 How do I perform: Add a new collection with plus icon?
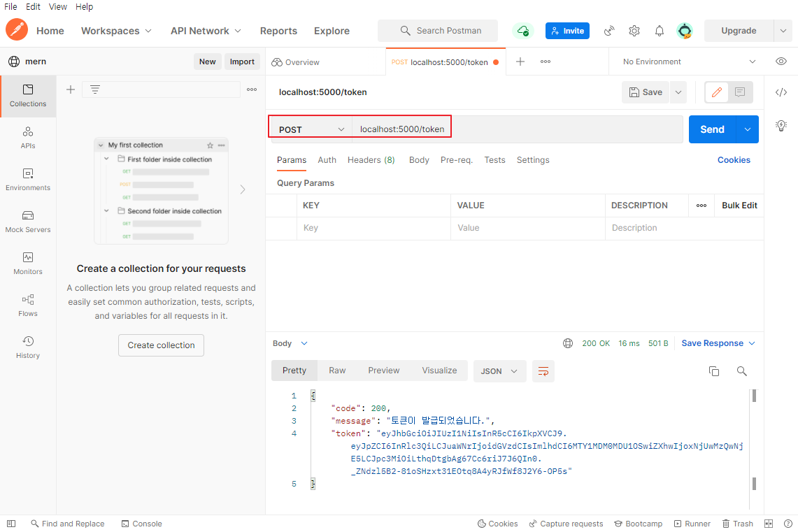point(71,89)
